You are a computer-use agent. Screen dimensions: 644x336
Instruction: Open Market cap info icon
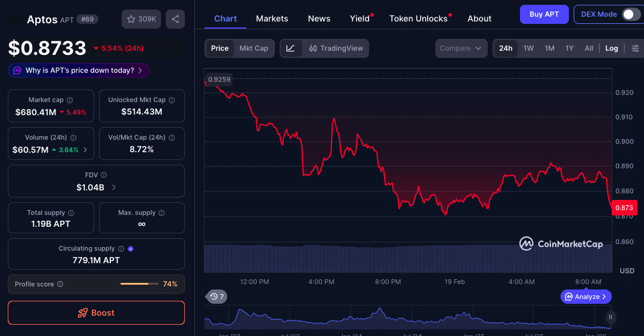pyautogui.click(x=70, y=100)
